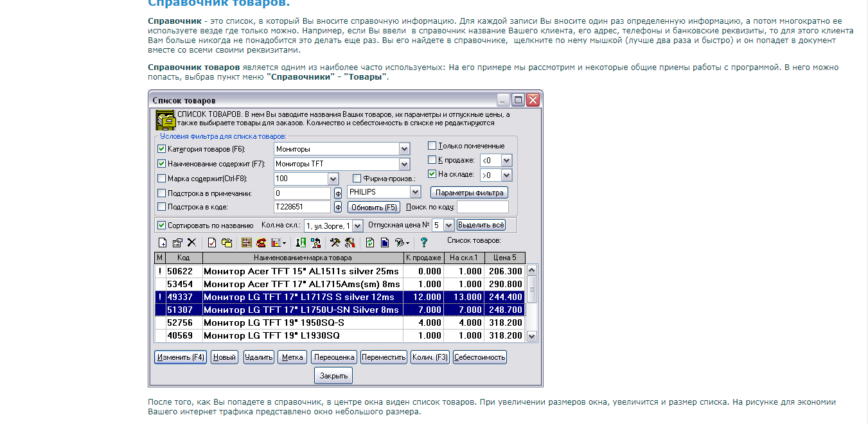This screenshot has height=424, width=868.
Task: Click the green refresh arrows toolbar icon
Action: [x=370, y=243]
